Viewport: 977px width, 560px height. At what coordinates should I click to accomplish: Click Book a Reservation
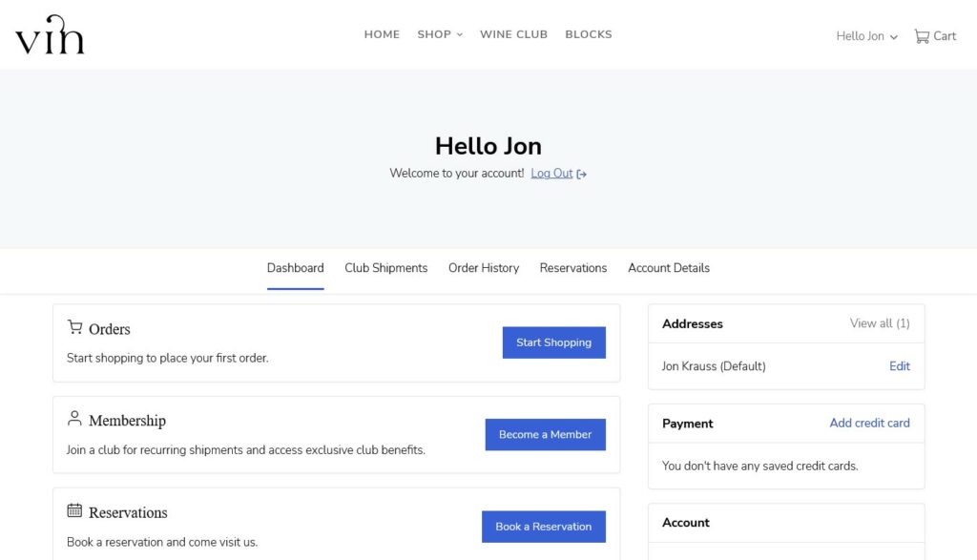click(x=543, y=526)
